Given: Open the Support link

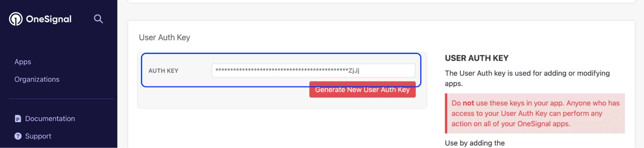Looking at the screenshot, I should [x=38, y=136].
